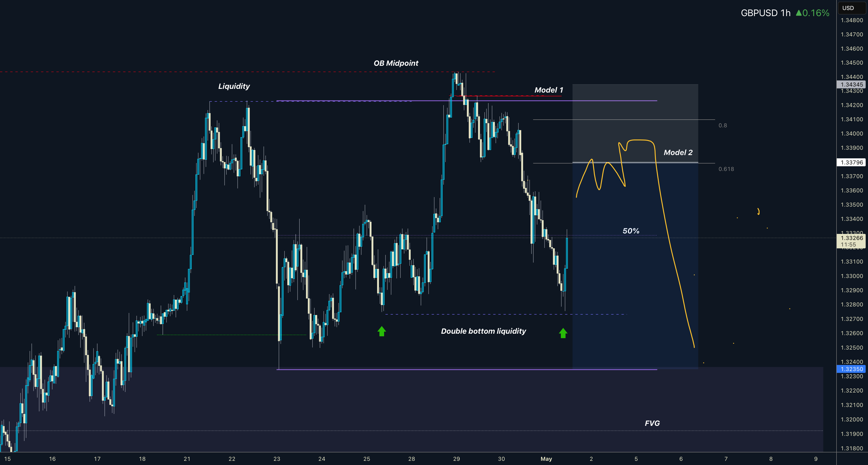Click the 1.32200 price scale label

click(x=851, y=391)
